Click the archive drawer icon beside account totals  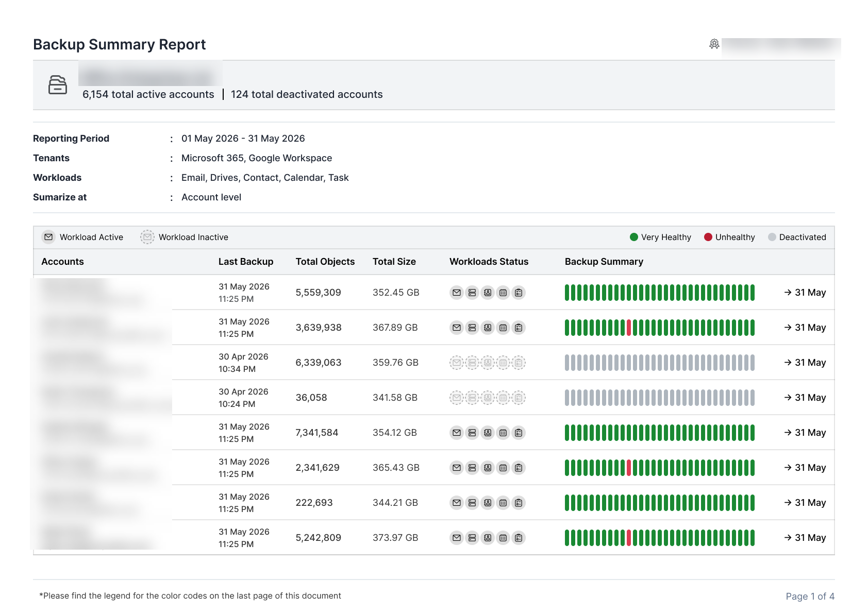(x=58, y=85)
